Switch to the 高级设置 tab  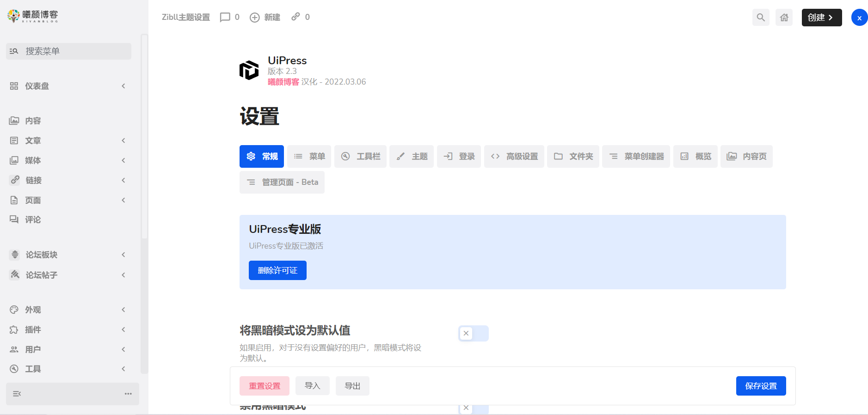514,156
